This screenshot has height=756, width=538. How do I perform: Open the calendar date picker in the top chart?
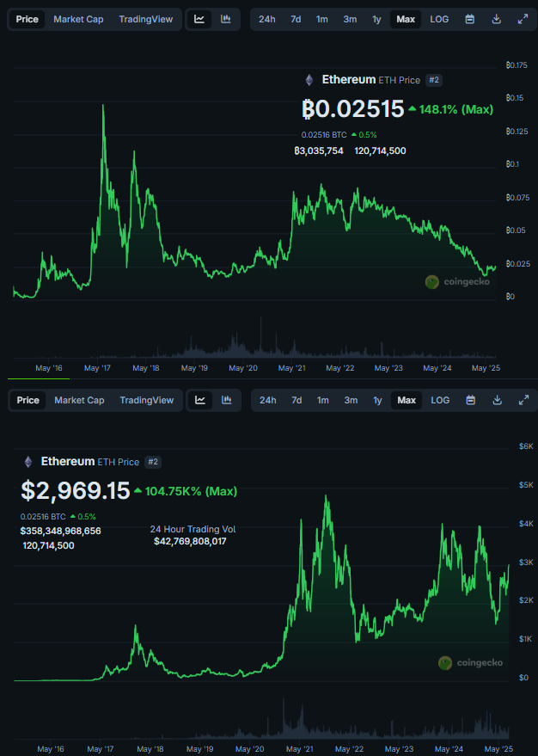(x=470, y=19)
